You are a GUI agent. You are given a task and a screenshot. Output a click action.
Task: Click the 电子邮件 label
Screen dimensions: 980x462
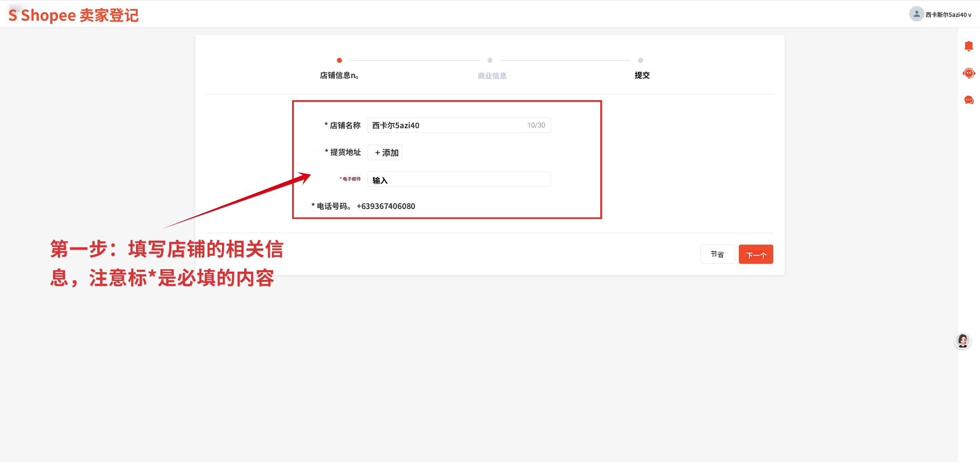coord(350,179)
